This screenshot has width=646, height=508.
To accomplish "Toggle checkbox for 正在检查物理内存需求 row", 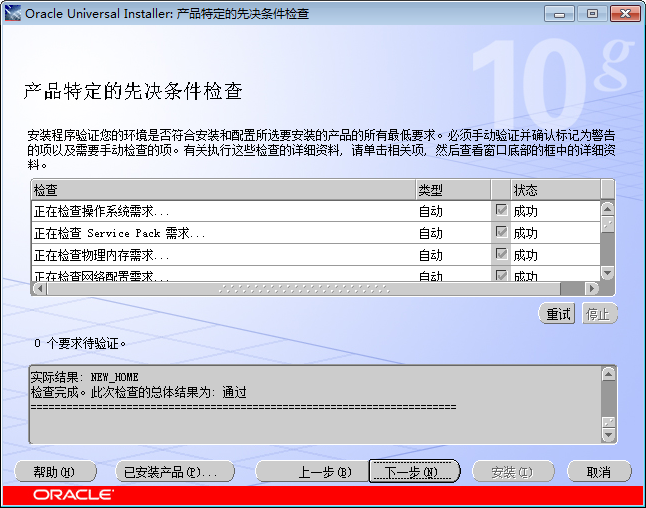I will pyautogui.click(x=501, y=254).
